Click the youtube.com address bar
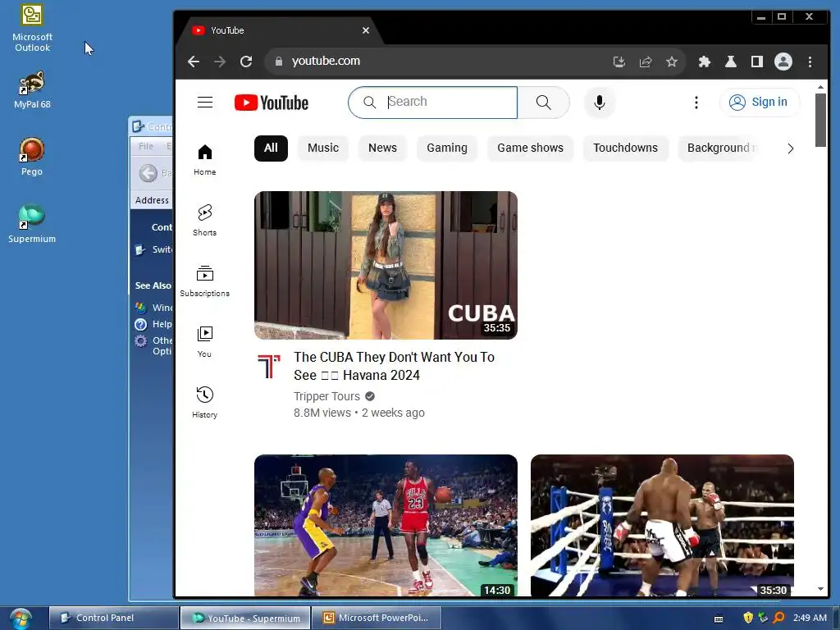The image size is (840, 630). (440, 62)
